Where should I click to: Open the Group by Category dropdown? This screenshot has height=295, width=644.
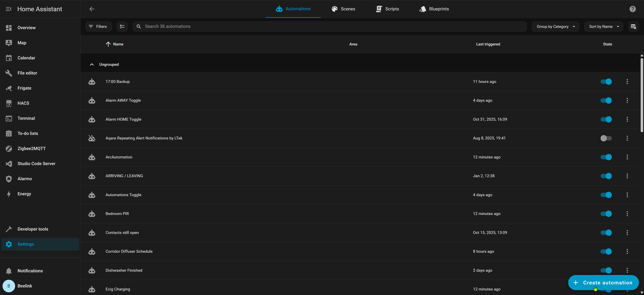(x=555, y=27)
